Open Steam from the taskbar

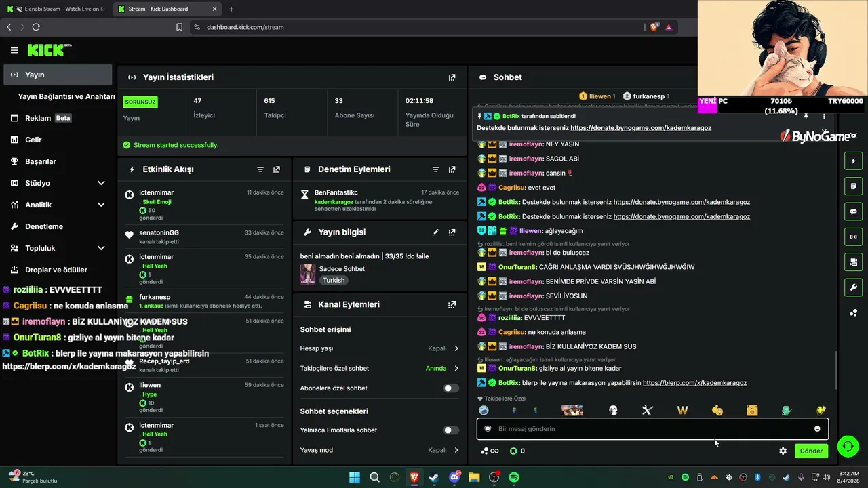pos(434,477)
